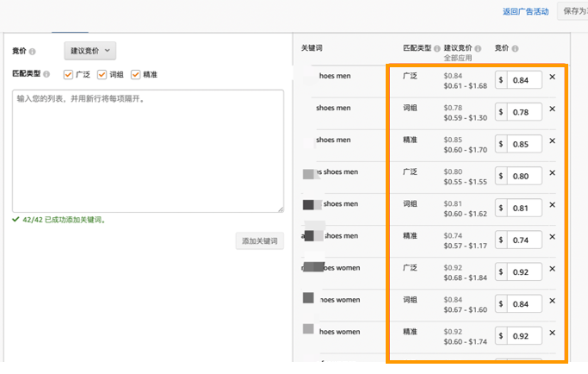Click the 添加关键词 button
Viewport: 588px width, 374px height.
point(259,241)
